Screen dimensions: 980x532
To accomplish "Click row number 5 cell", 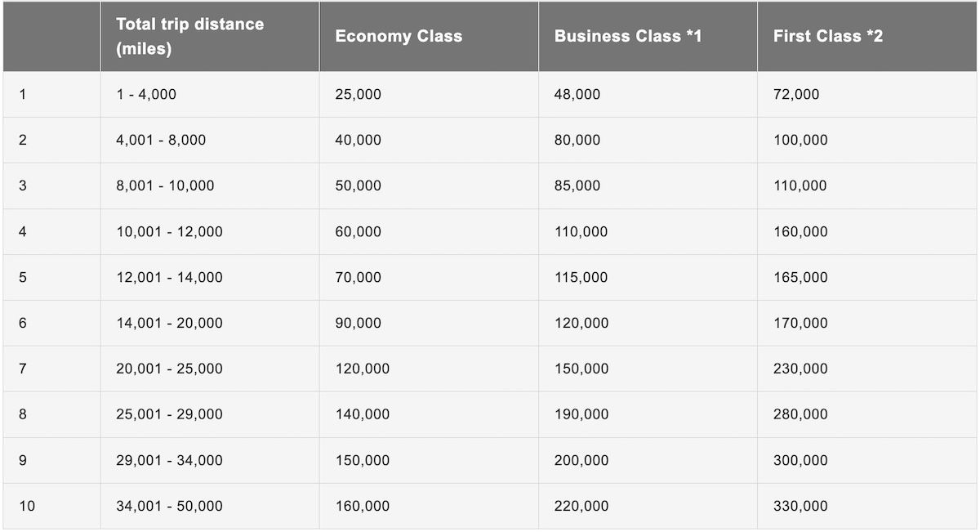I will (23, 277).
